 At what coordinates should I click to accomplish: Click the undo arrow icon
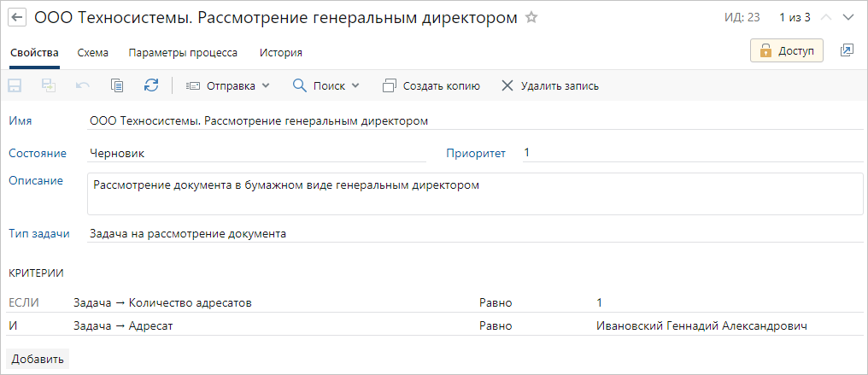coord(83,85)
